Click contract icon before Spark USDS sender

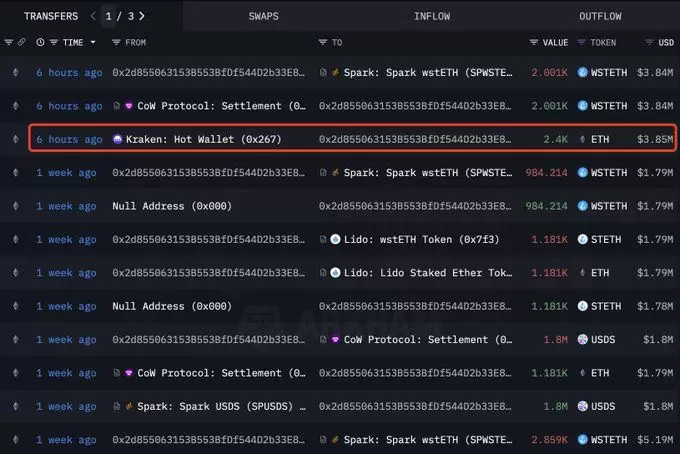click(116, 406)
